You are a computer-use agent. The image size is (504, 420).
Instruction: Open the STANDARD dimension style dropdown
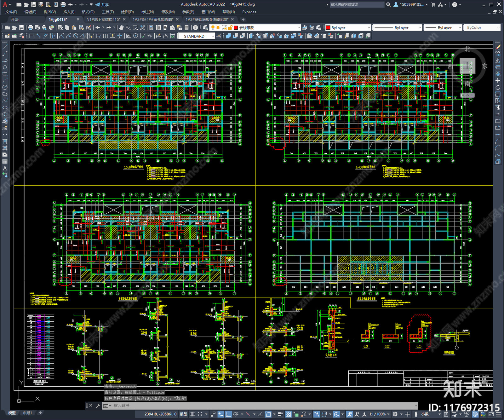pyautogui.click(x=196, y=36)
